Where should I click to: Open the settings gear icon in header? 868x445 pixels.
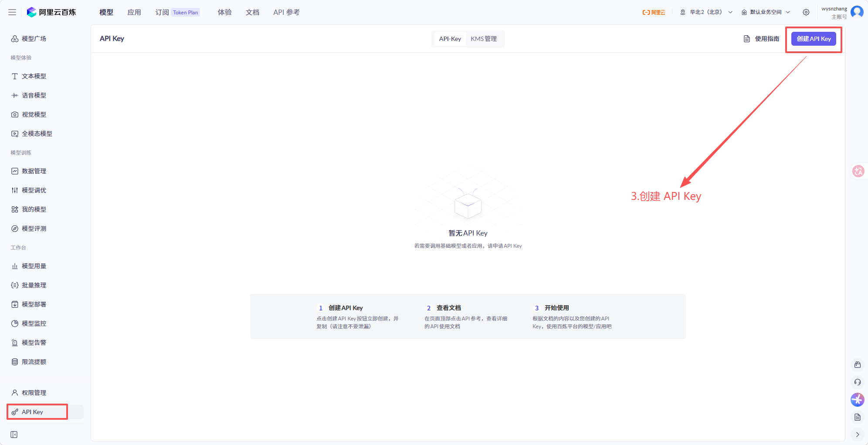pos(806,12)
